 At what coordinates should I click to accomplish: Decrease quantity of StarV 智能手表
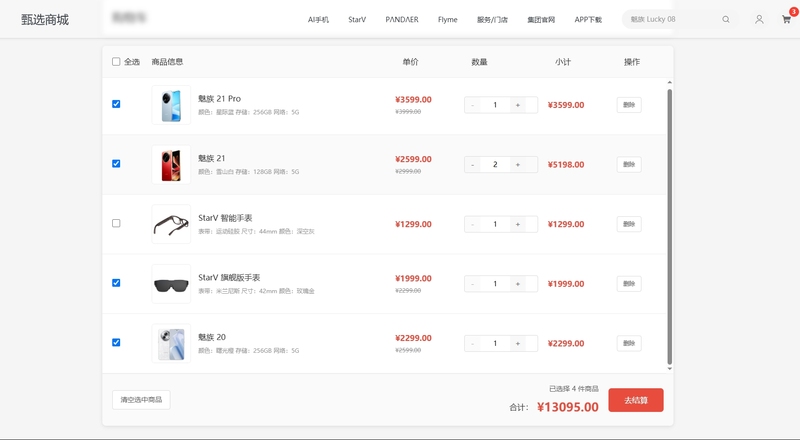click(472, 224)
